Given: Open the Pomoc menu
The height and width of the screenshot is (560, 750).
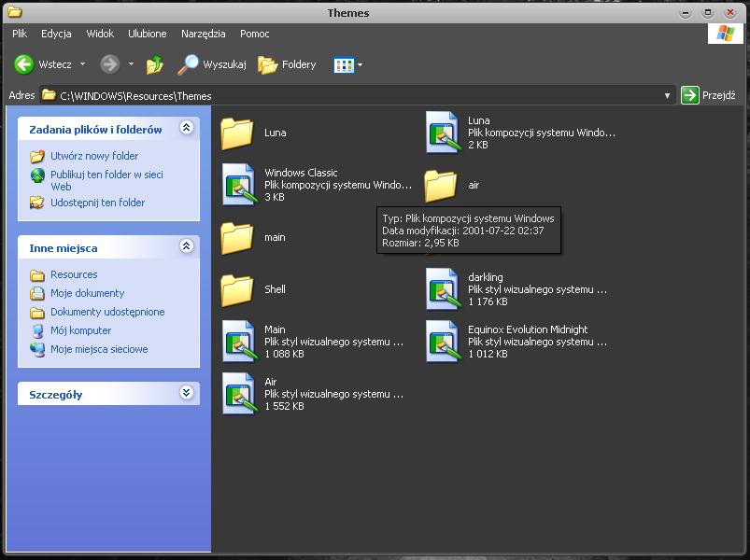Looking at the screenshot, I should (x=254, y=34).
